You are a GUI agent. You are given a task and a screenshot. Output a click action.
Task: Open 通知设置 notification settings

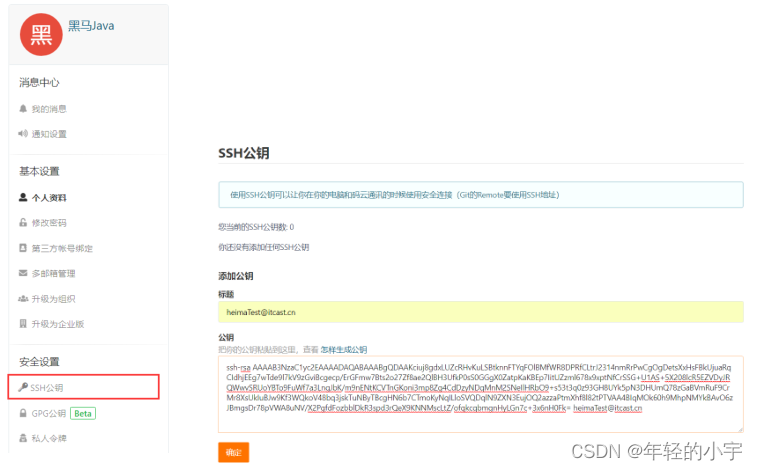click(49, 134)
